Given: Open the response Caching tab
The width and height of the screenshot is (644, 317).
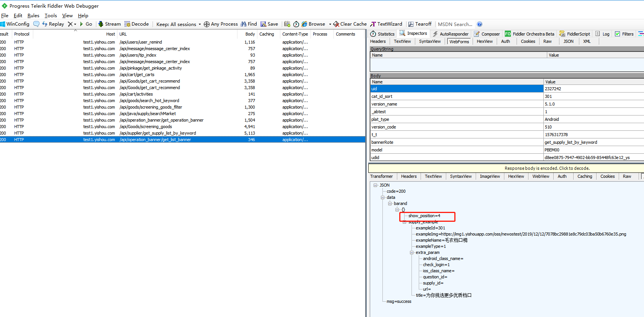Looking at the screenshot, I should coord(585,176).
